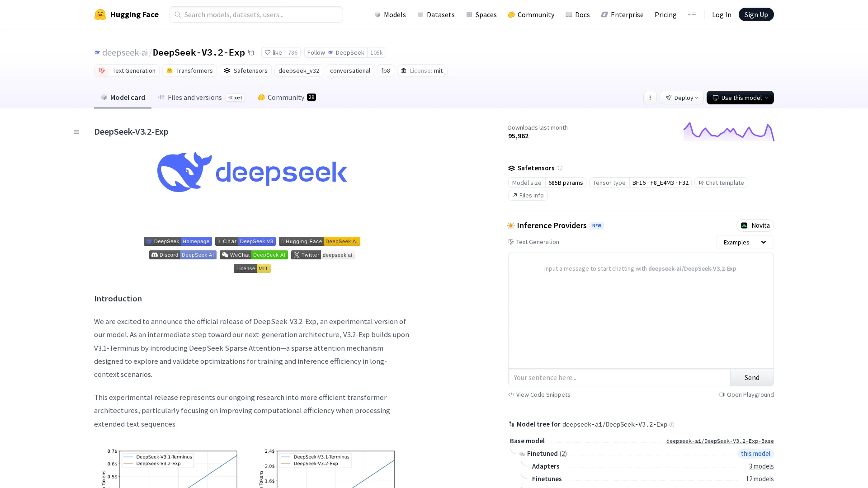Like the model with the heart button
This screenshot has height=488, width=868.
click(273, 52)
